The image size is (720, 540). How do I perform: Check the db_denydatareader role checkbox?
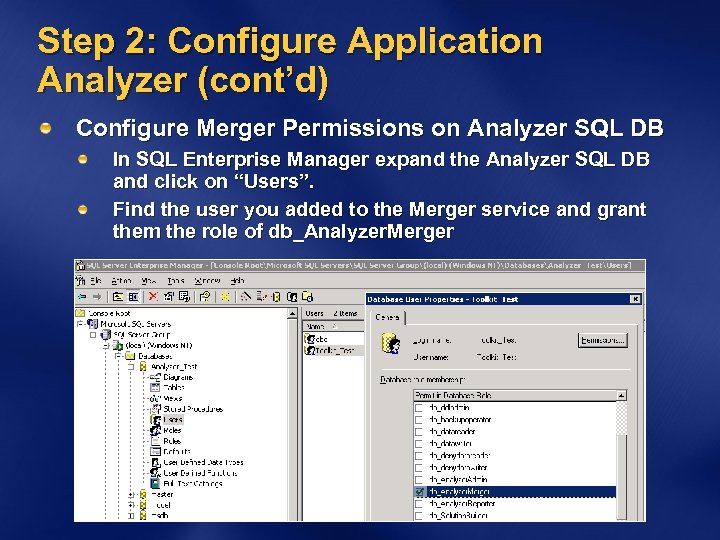[x=419, y=456]
